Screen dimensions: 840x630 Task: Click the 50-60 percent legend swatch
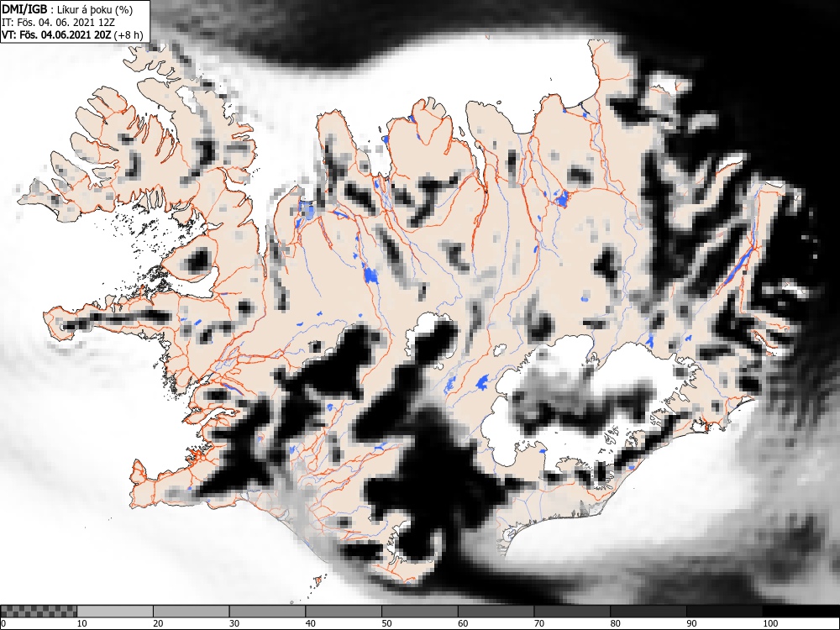click(x=419, y=612)
